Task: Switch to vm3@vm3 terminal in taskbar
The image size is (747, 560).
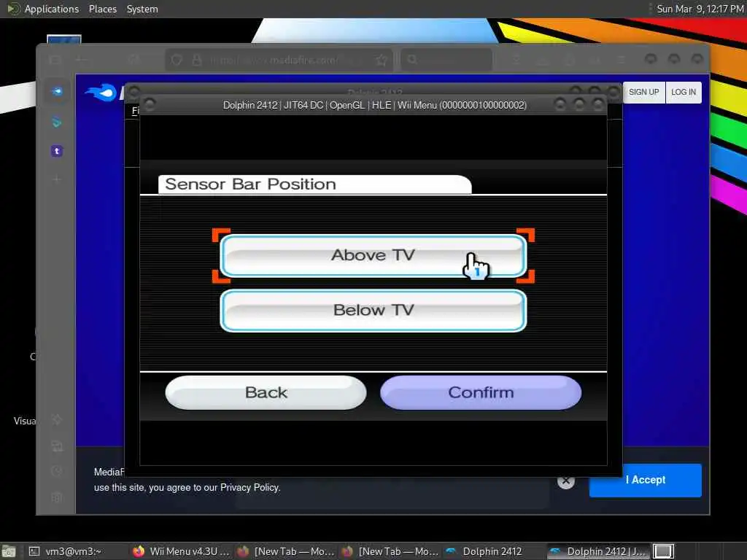Action: (66, 551)
